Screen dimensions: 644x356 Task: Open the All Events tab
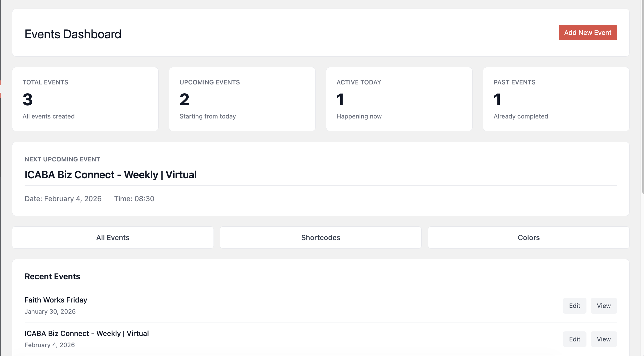point(113,238)
